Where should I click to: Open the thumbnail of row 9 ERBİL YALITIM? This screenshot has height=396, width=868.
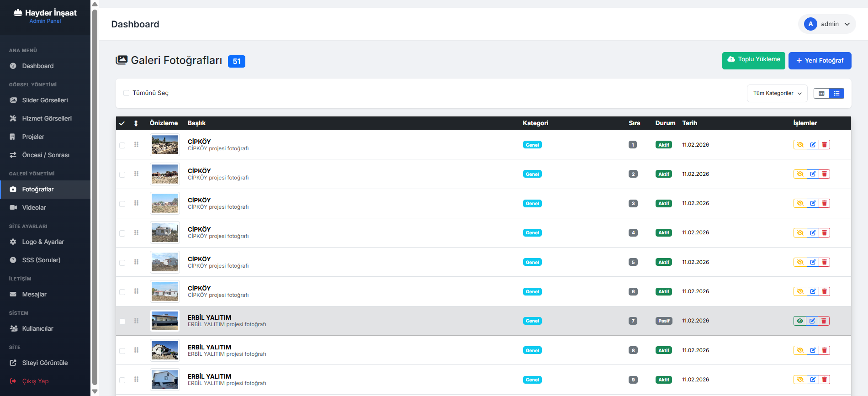(165, 380)
